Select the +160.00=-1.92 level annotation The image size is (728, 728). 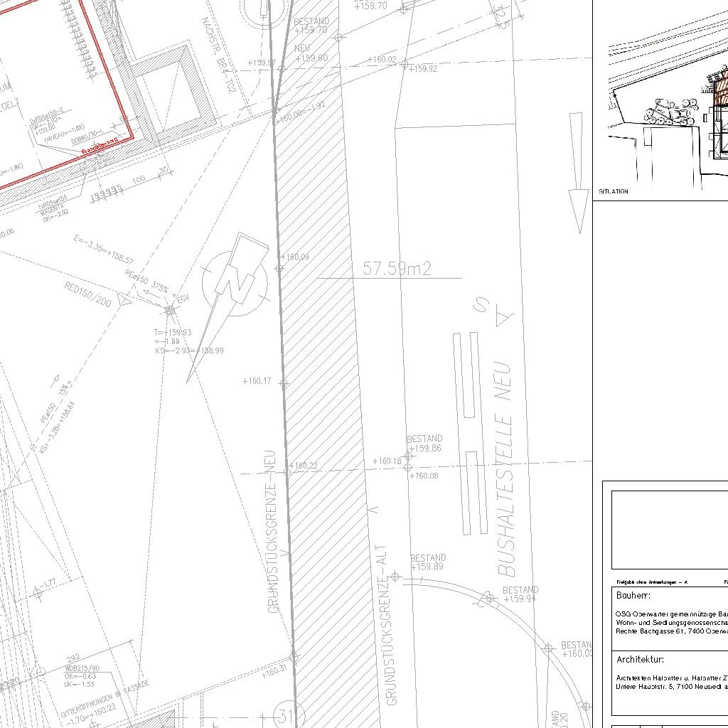pyautogui.click(x=301, y=112)
